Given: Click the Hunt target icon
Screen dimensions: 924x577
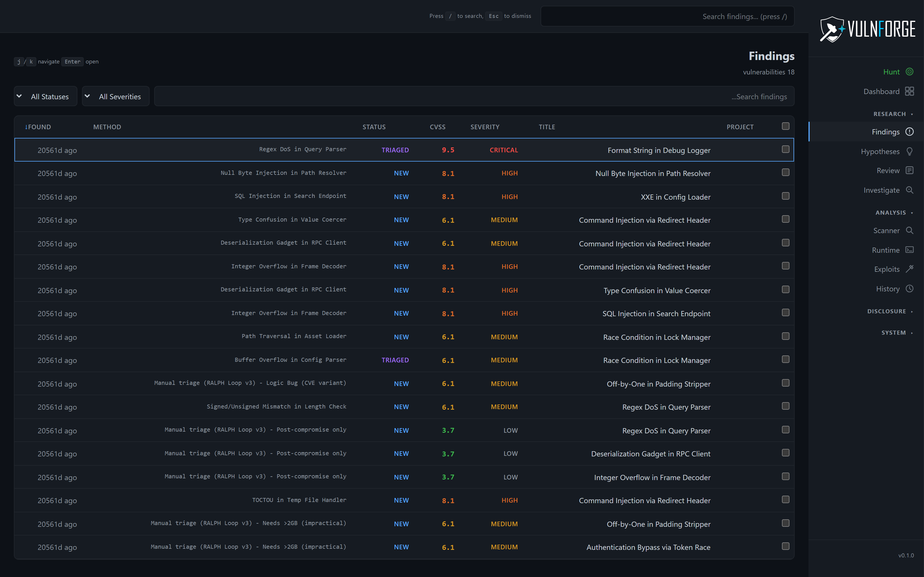Looking at the screenshot, I should click(x=910, y=72).
